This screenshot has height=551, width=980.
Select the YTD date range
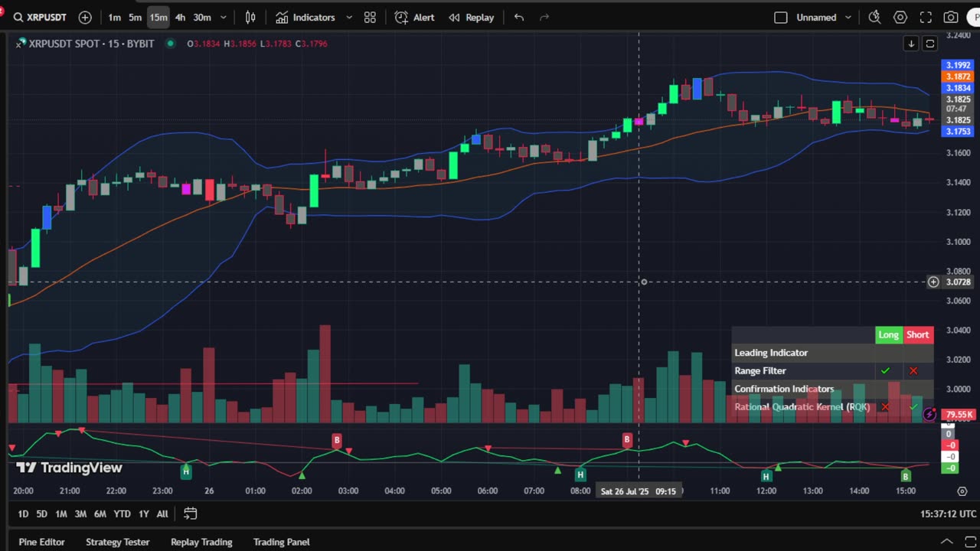point(122,514)
